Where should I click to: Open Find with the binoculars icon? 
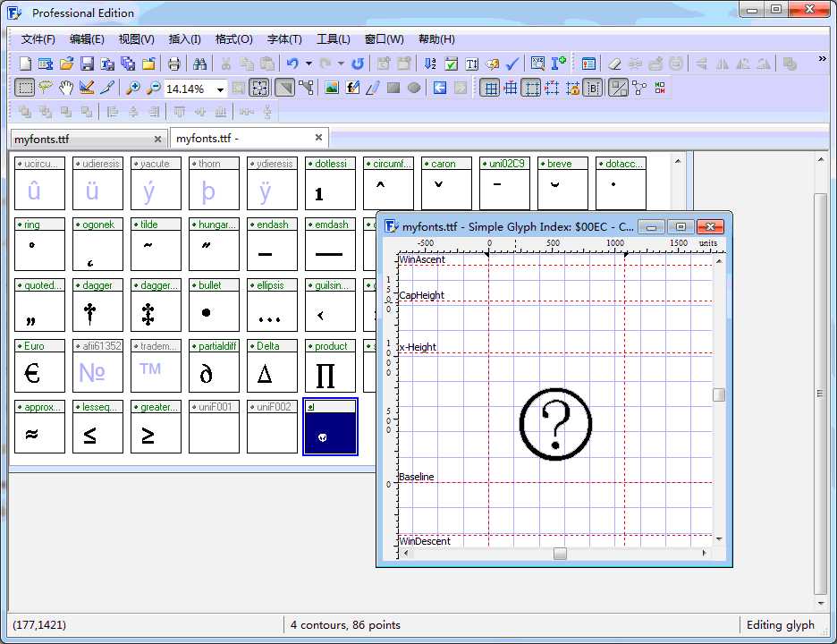pos(199,64)
